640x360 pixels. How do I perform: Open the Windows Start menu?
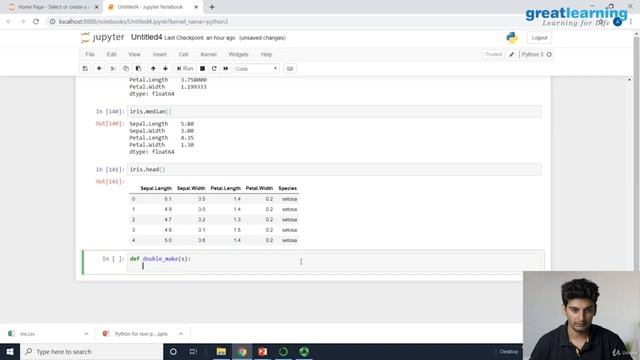click(10, 351)
